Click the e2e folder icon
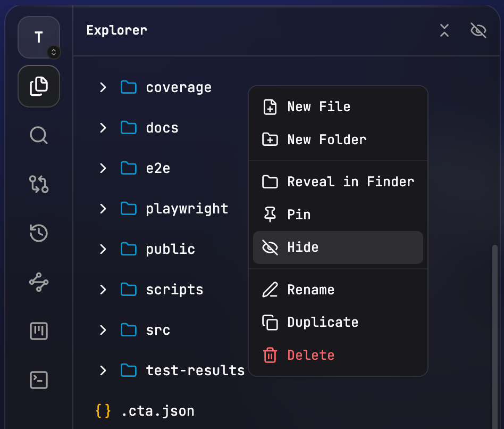The width and height of the screenshot is (504, 429). tap(129, 168)
